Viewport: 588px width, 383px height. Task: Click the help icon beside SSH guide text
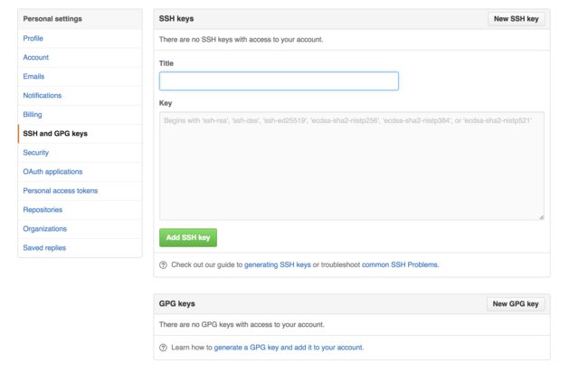tap(163, 264)
